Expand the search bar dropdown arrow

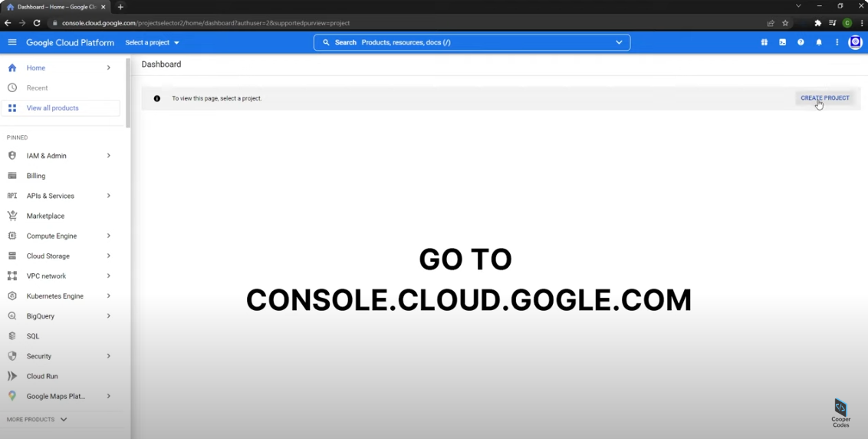point(619,43)
